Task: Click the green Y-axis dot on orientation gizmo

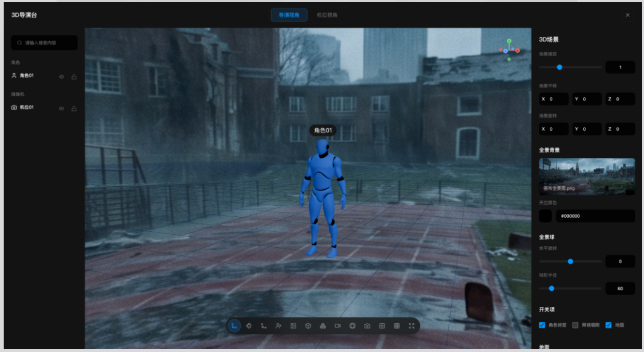Action: tap(509, 41)
